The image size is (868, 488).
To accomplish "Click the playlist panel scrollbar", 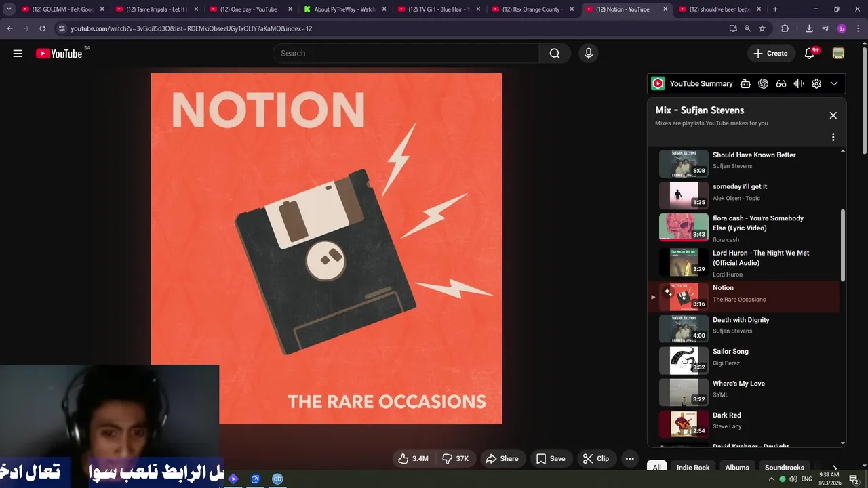I will (843, 245).
